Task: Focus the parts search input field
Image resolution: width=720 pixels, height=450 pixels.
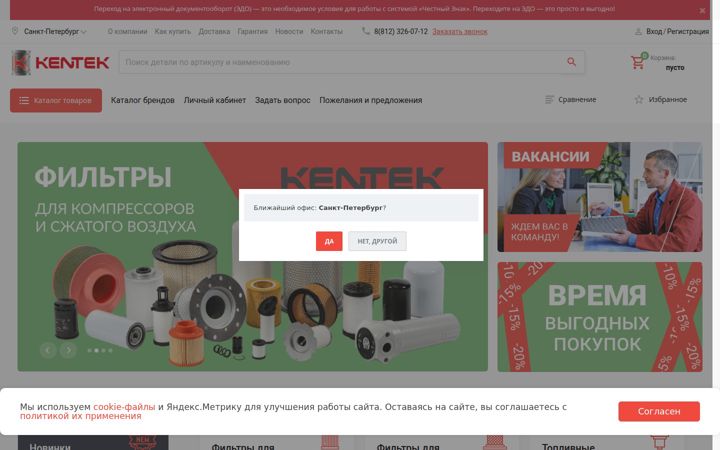Action: (340, 62)
